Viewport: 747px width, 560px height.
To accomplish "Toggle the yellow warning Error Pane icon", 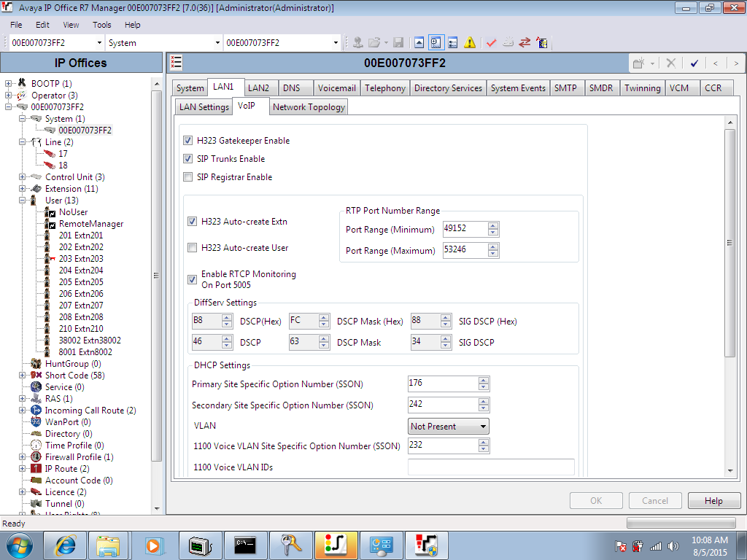I will click(470, 43).
